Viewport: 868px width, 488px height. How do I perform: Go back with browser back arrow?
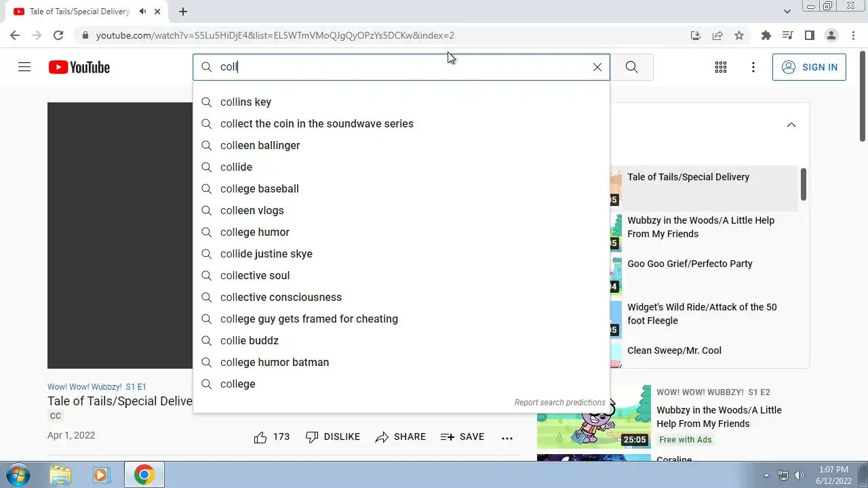coord(15,35)
